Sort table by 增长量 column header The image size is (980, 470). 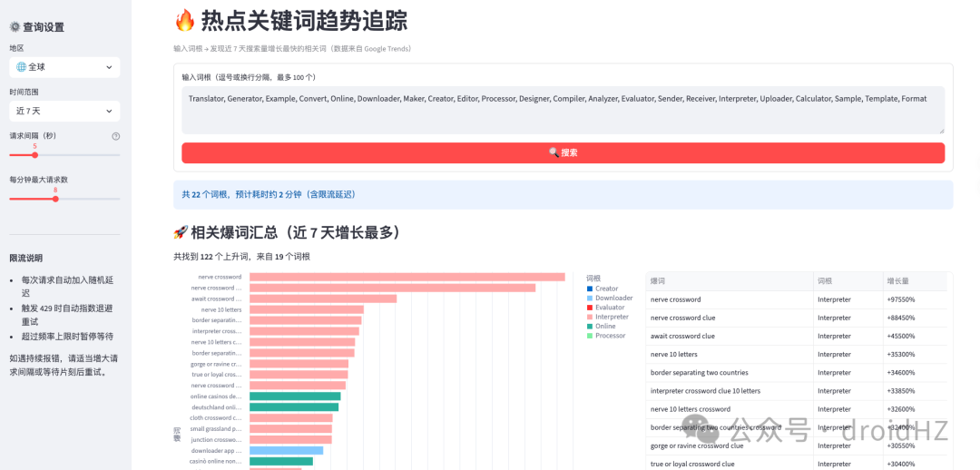point(915,281)
